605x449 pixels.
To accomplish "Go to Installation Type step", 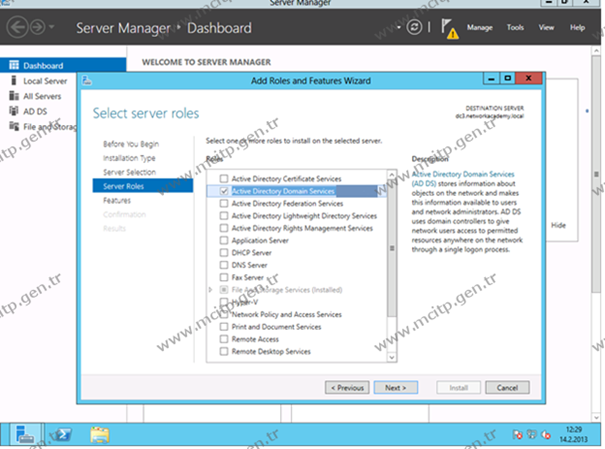I will click(129, 158).
